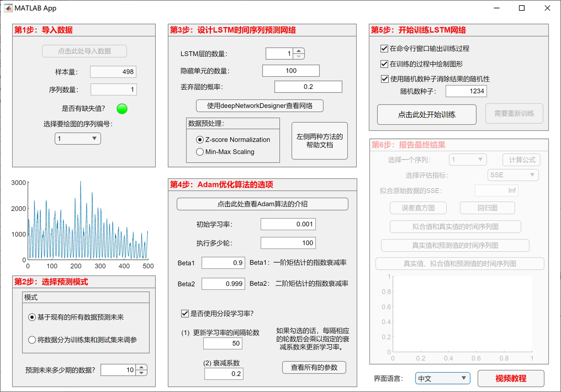The height and width of the screenshot is (392, 561).
Task: Click the 第2步：选择预测模式 title
Action: pyautogui.click(x=51, y=282)
